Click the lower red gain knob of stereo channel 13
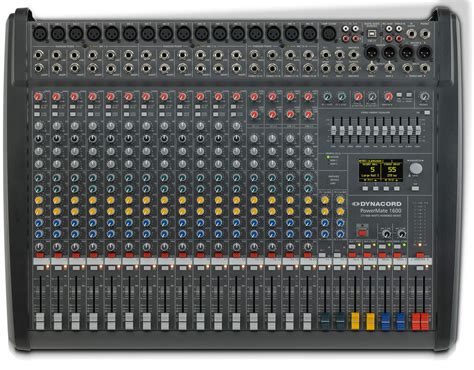 pos(255,114)
